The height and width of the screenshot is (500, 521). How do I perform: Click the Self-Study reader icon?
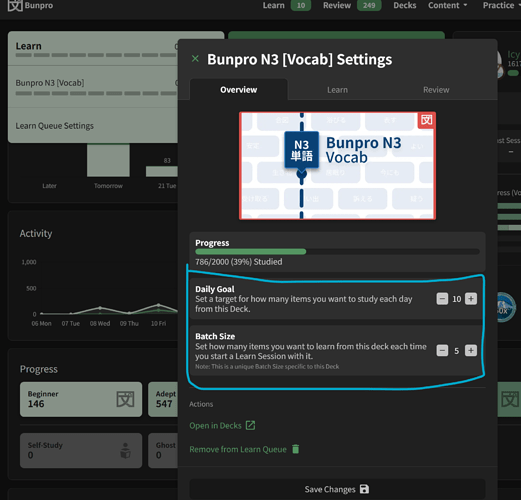click(x=125, y=450)
